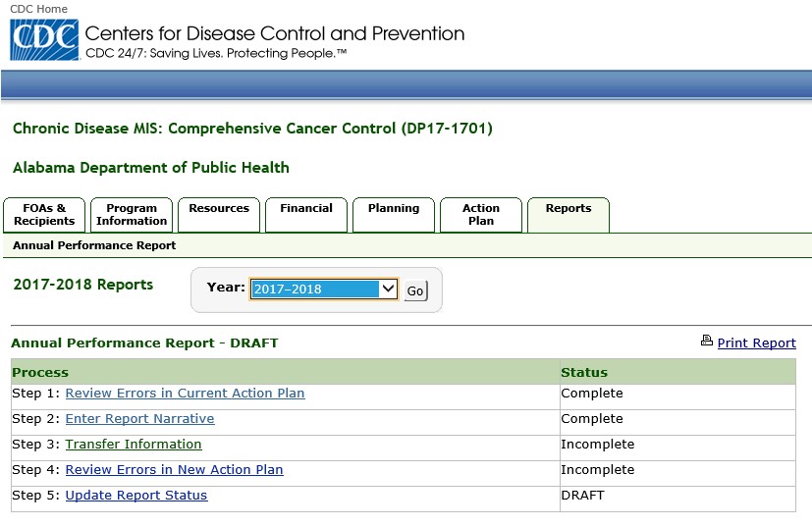
Task: Click the CDC Home text link
Action: (39, 9)
